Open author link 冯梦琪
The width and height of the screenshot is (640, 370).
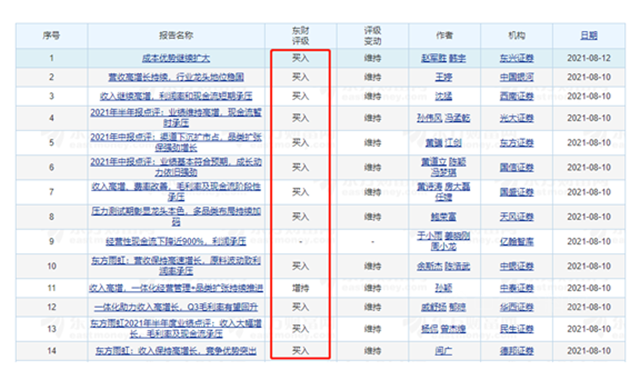[444, 173]
